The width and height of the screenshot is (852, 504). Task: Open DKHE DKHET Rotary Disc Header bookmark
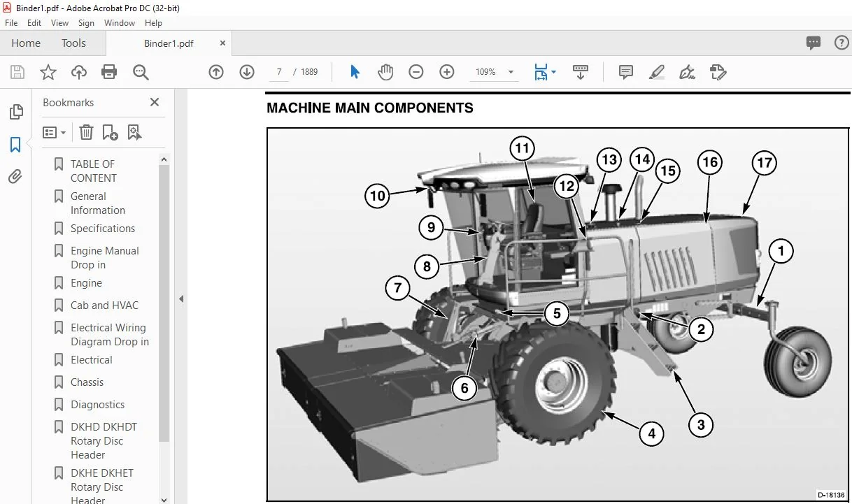[102, 487]
